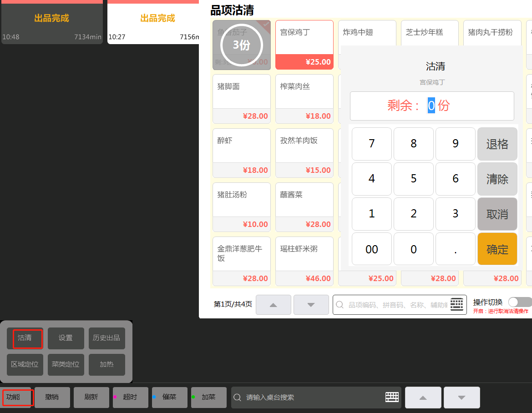Click the down arrow beside table search
532x413 pixels.
(462, 398)
